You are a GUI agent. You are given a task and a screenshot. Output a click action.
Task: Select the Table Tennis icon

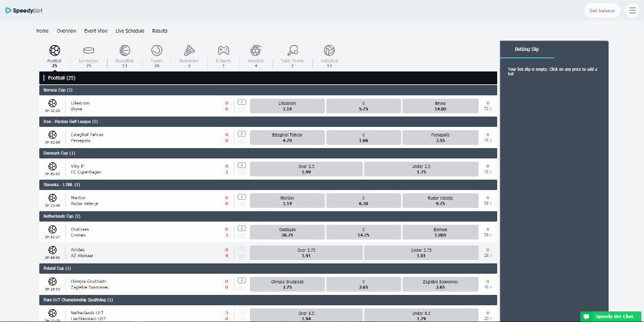pos(292,50)
